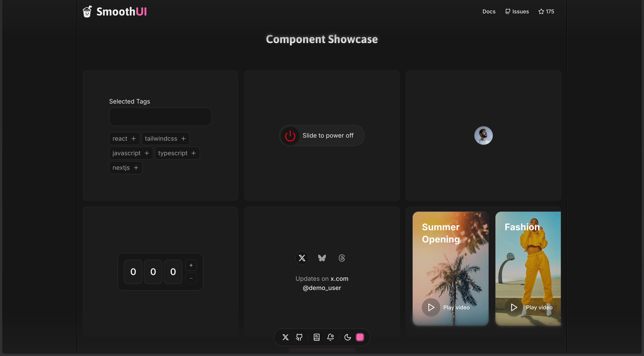This screenshot has width=644, height=356.
Task: Click the notification bell icon in dock
Action: [x=330, y=337]
